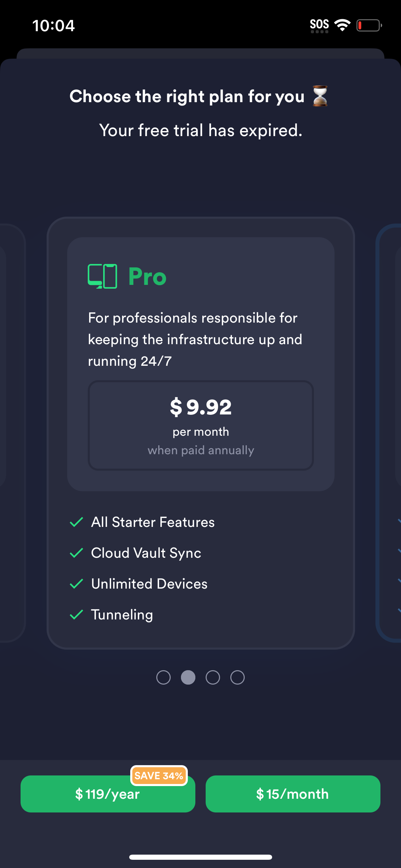Select the first plan page dot
This screenshot has width=401, height=868.
163,677
